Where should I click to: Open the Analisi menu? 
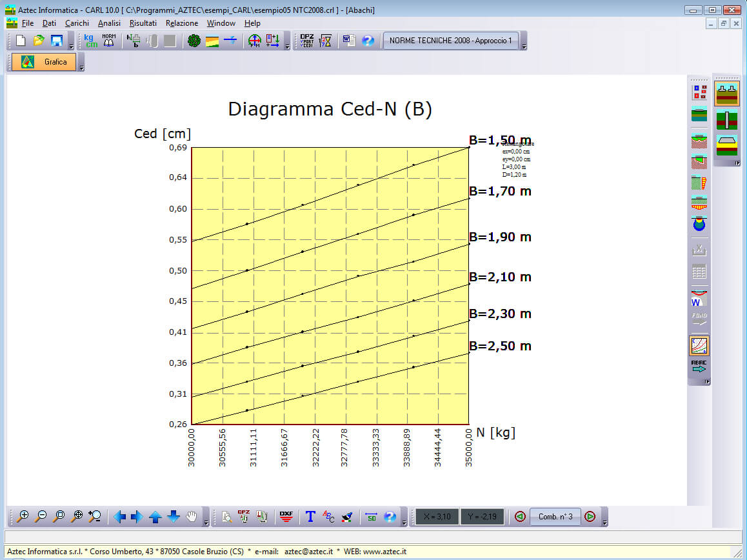109,23
